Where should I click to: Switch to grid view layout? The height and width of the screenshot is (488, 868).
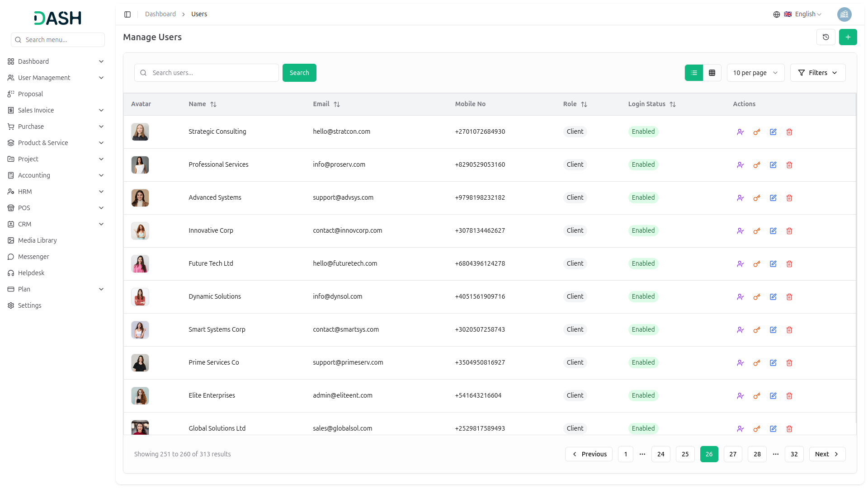(712, 73)
